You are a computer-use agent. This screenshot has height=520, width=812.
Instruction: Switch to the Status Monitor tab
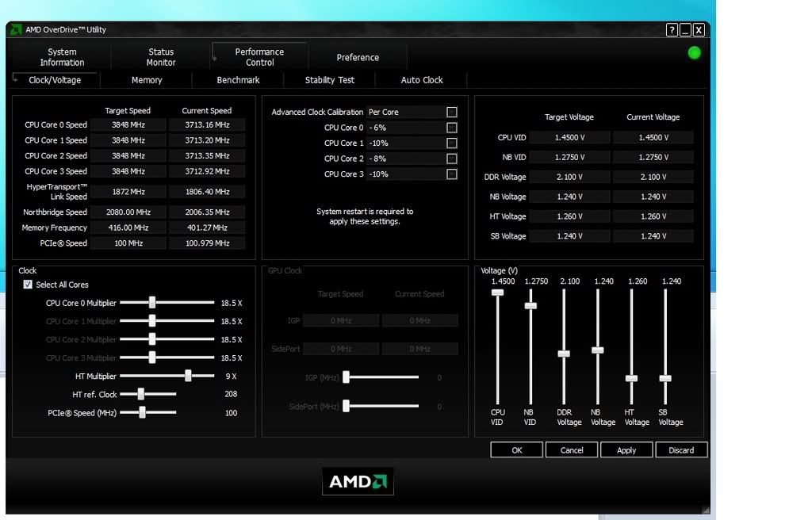(x=161, y=57)
